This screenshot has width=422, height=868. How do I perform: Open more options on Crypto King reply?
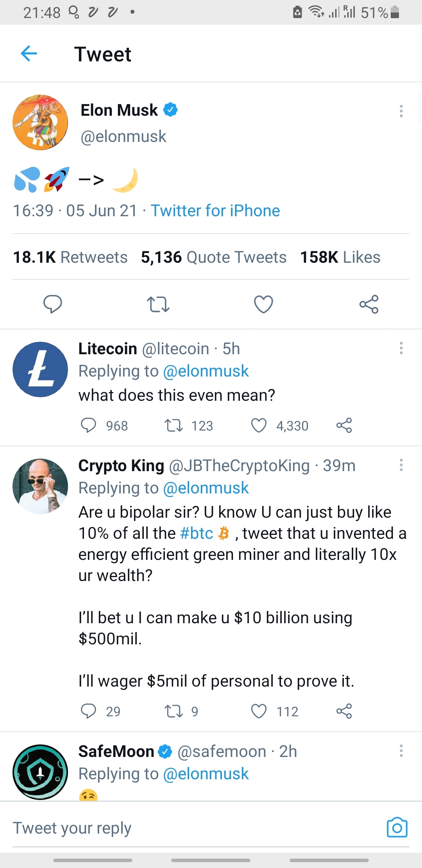pyautogui.click(x=401, y=465)
